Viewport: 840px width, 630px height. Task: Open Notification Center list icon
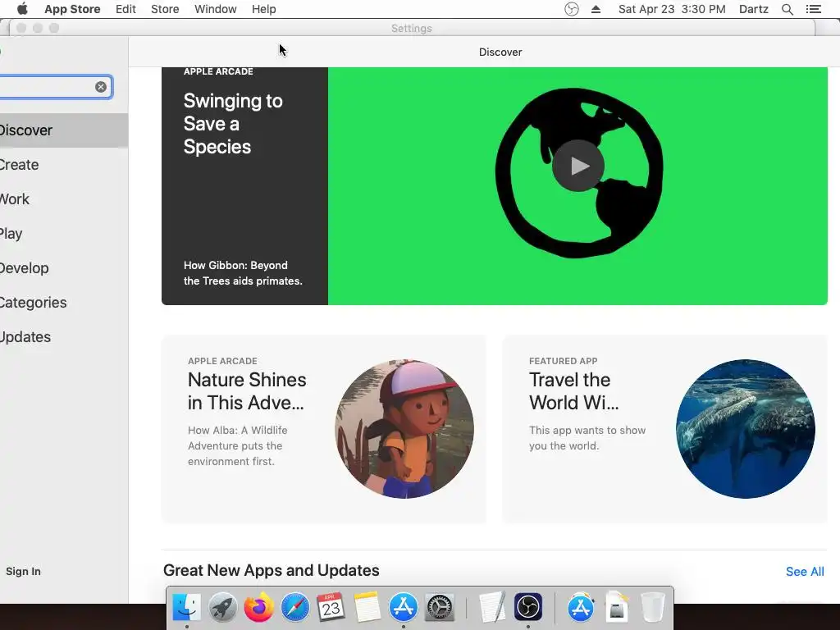click(x=813, y=9)
